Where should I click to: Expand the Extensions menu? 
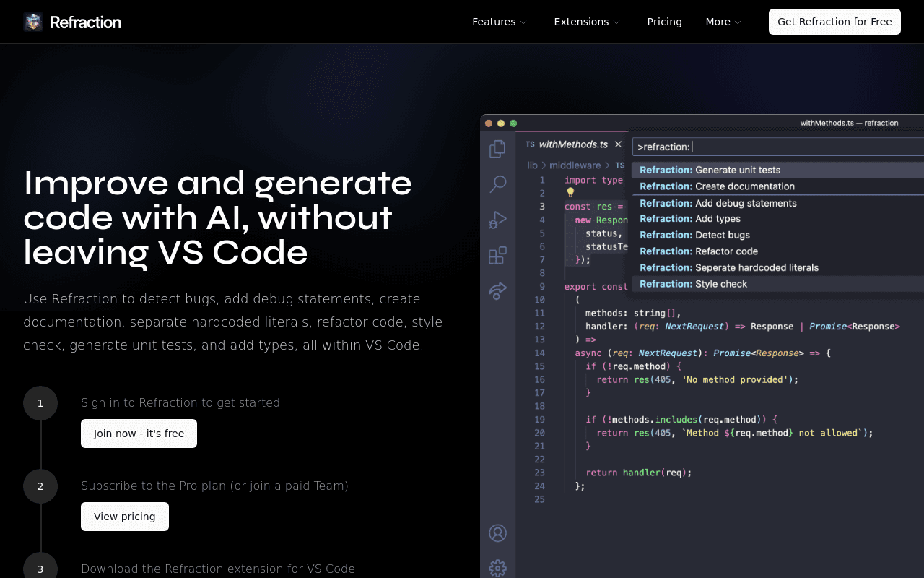coord(587,22)
